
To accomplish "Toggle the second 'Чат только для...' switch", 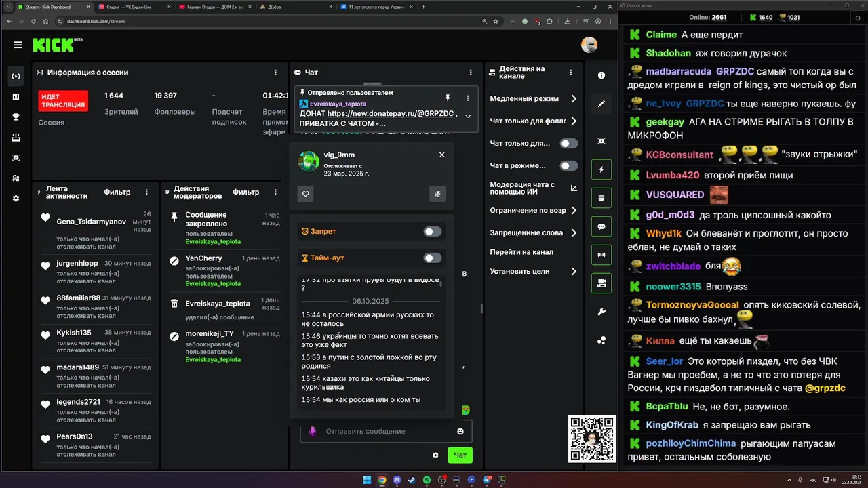I will tap(569, 144).
